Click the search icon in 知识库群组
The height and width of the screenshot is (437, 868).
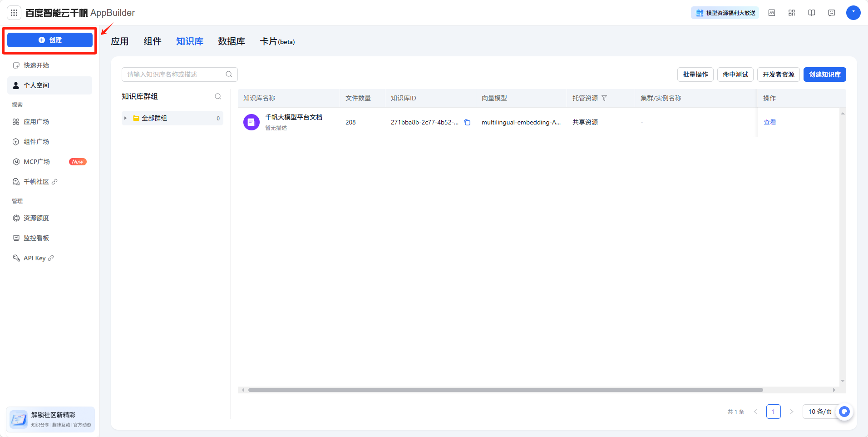pos(218,96)
